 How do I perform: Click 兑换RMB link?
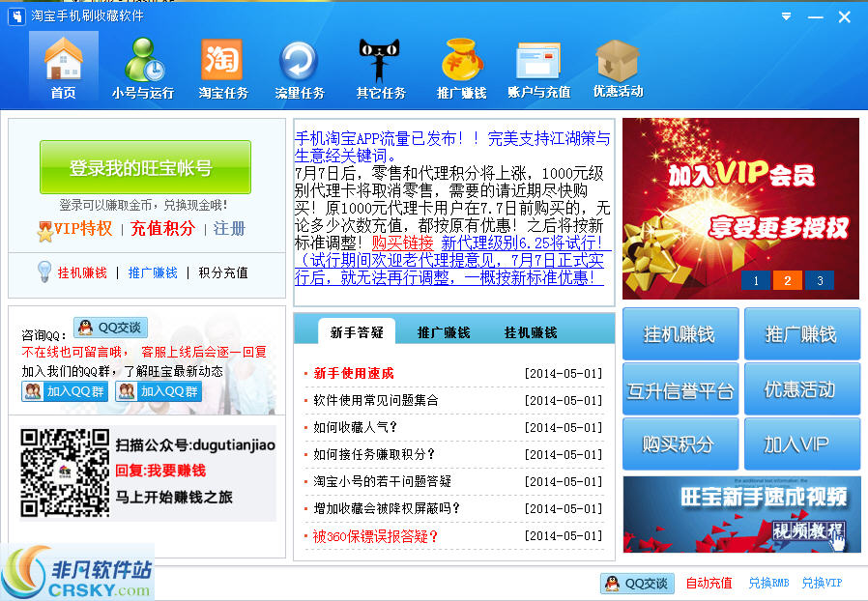coord(768,584)
